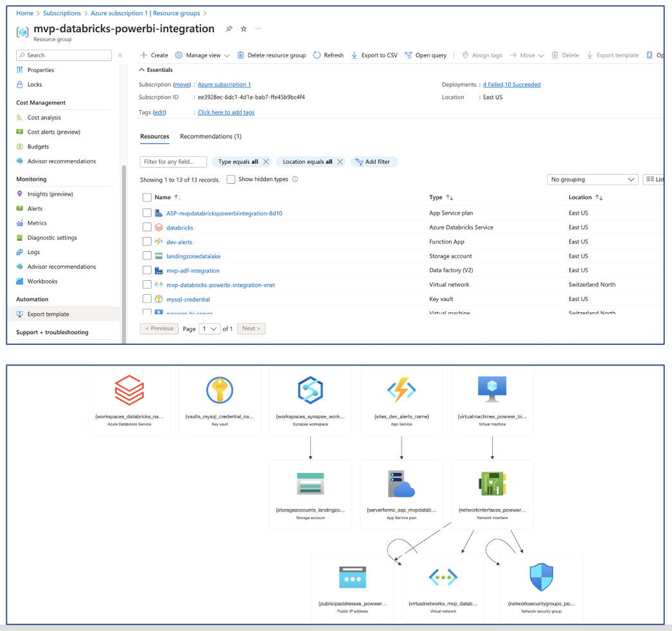Open the more options ellipsis beside title
The width and height of the screenshot is (672, 631).
coord(258,29)
